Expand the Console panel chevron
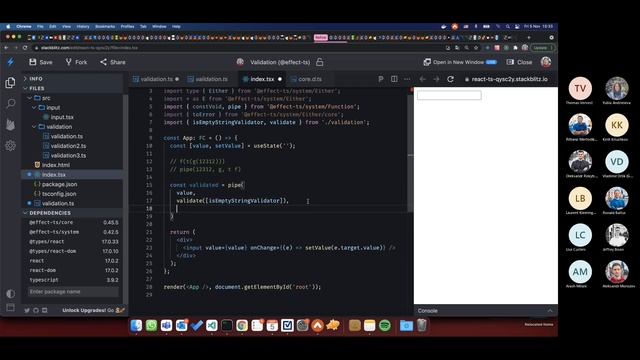Screen dimensions: 640x360 click(x=550, y=311)
